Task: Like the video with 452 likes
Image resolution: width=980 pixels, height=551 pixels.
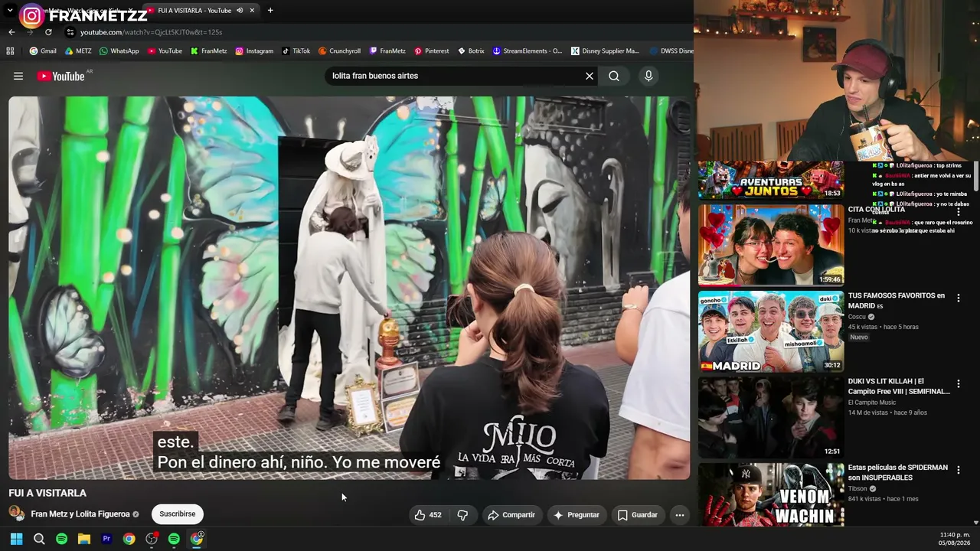Action: pos(428,515)
